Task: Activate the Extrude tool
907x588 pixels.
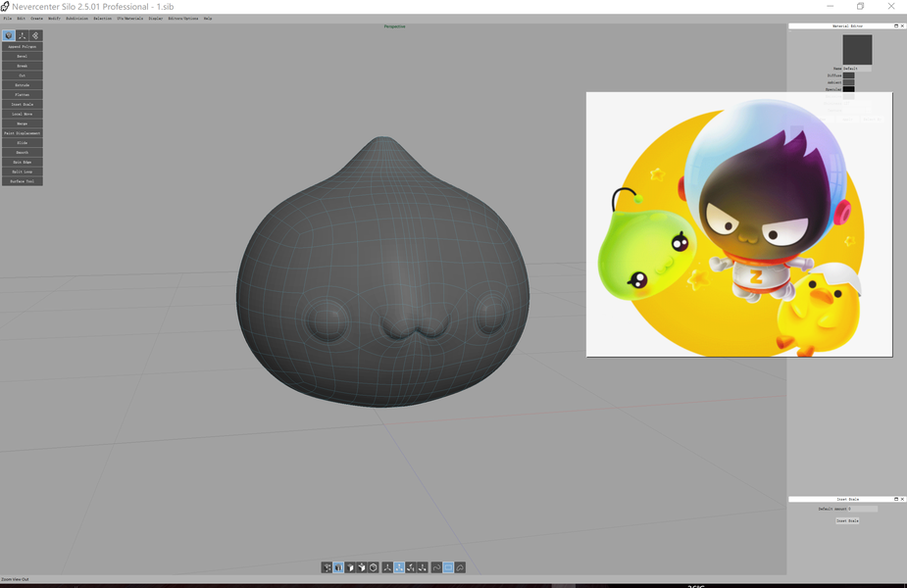Action: pos(22,85)
